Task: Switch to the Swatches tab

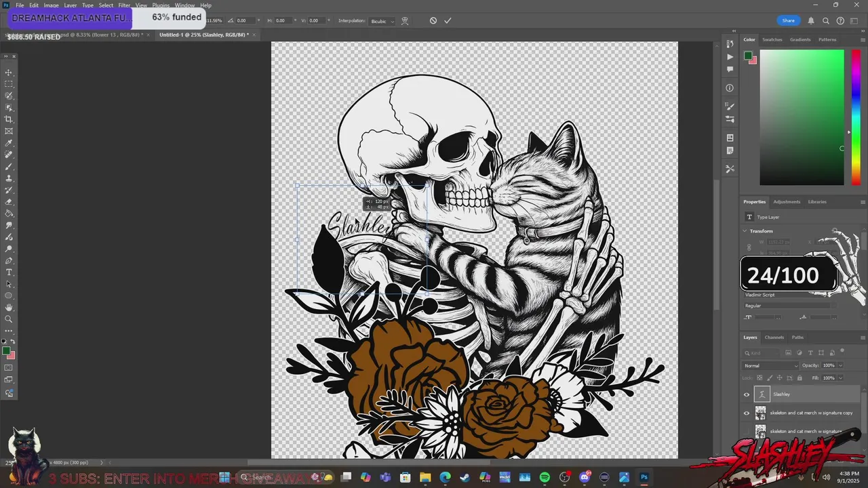Action: click(x=772, y=39)
